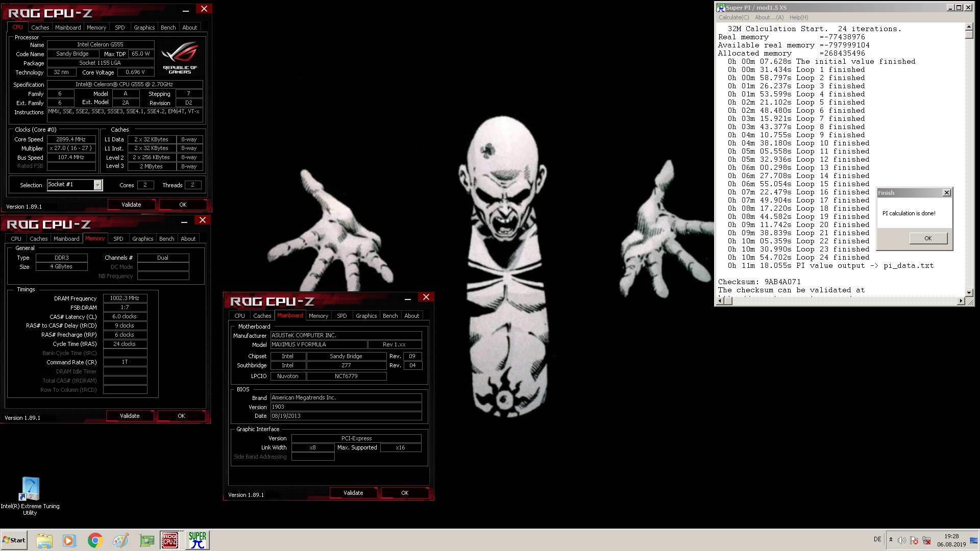Viewport: 980px width, 551px height.
Task: Click Validate in the CPU tab window
Action: pos(131,205)
